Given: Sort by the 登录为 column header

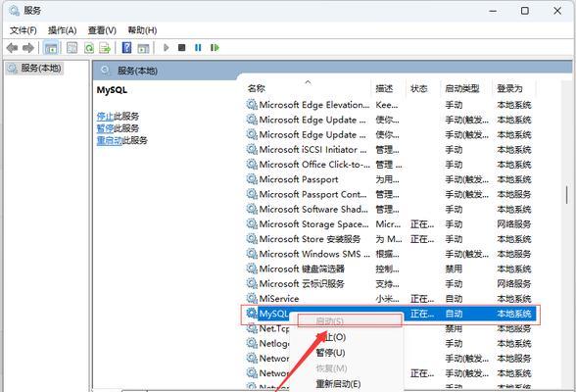Looking at the screenshot, I should tap(514, 88).
